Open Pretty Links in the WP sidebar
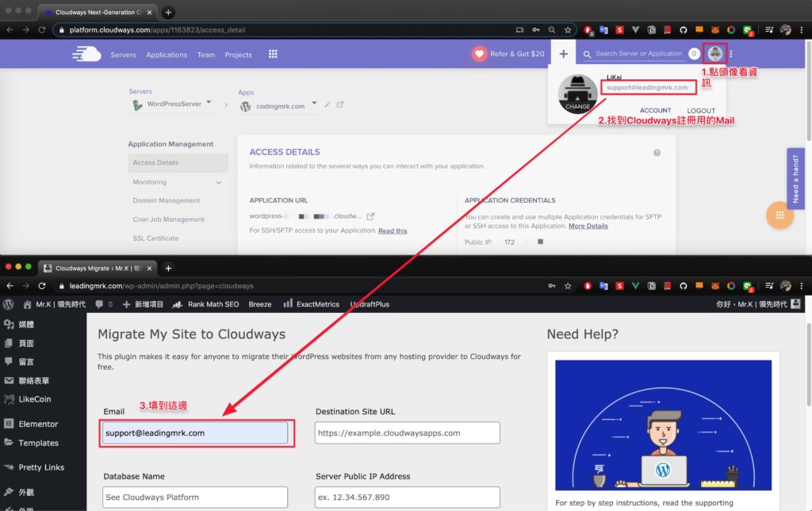The height and width of the screenshot is (511, 812). [x=43, y=467]
